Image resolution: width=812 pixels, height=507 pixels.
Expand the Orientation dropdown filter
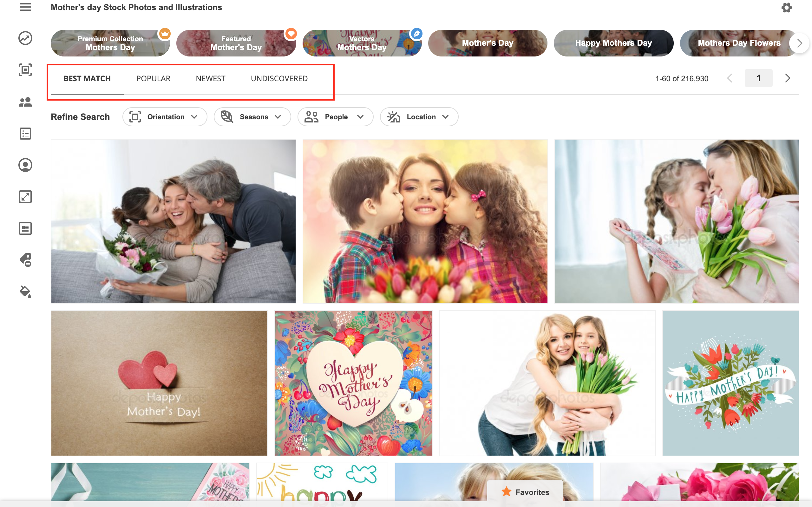click(x=164, y=116)
